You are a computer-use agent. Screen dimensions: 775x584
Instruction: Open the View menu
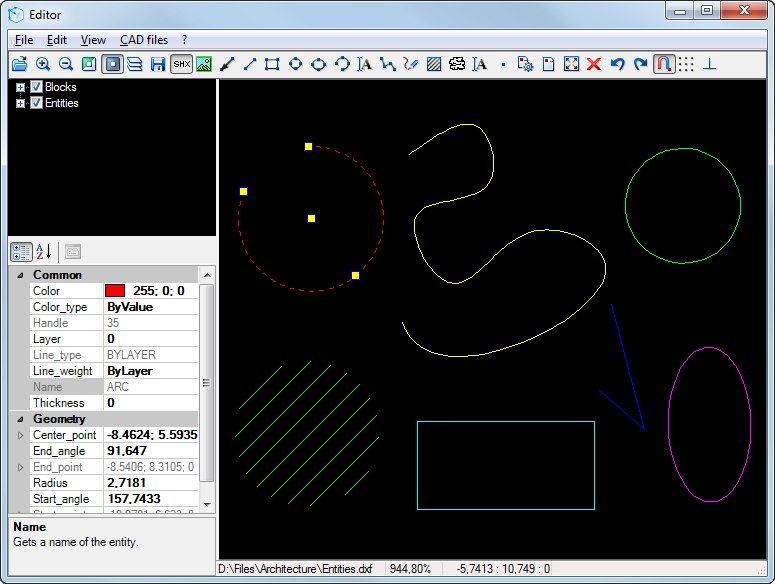[x=93, y=40]
